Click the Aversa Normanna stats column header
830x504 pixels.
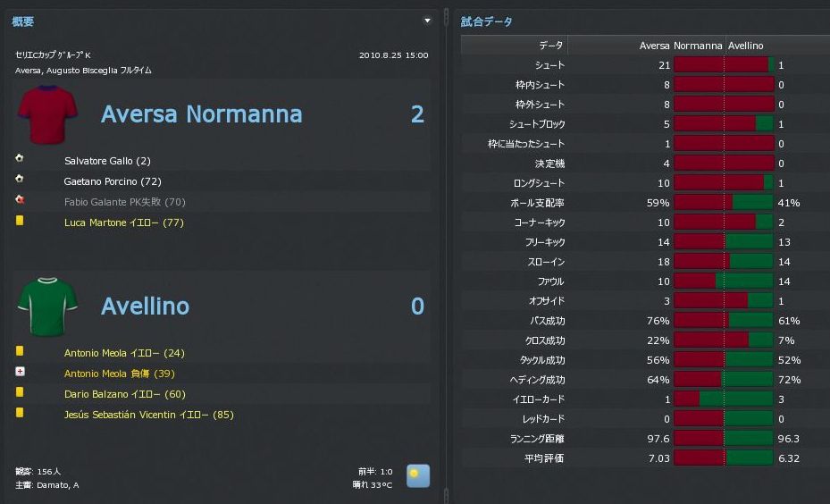(x=681, y=46)
